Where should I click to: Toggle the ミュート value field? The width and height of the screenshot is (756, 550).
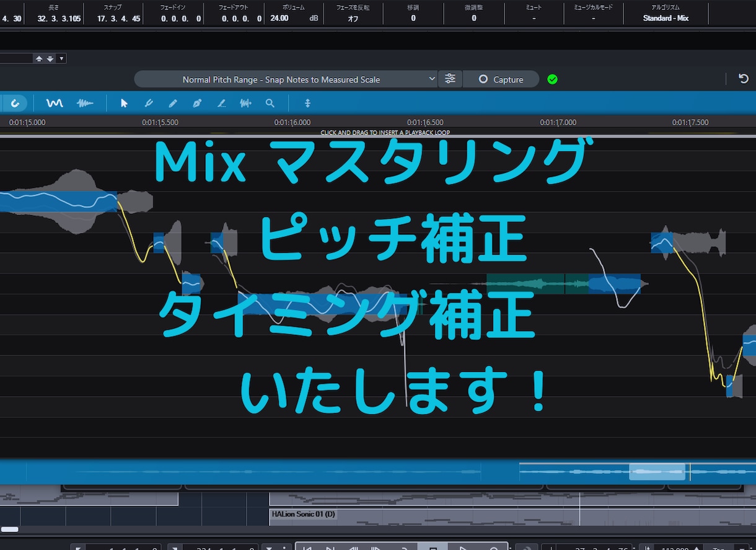[533, 18]
